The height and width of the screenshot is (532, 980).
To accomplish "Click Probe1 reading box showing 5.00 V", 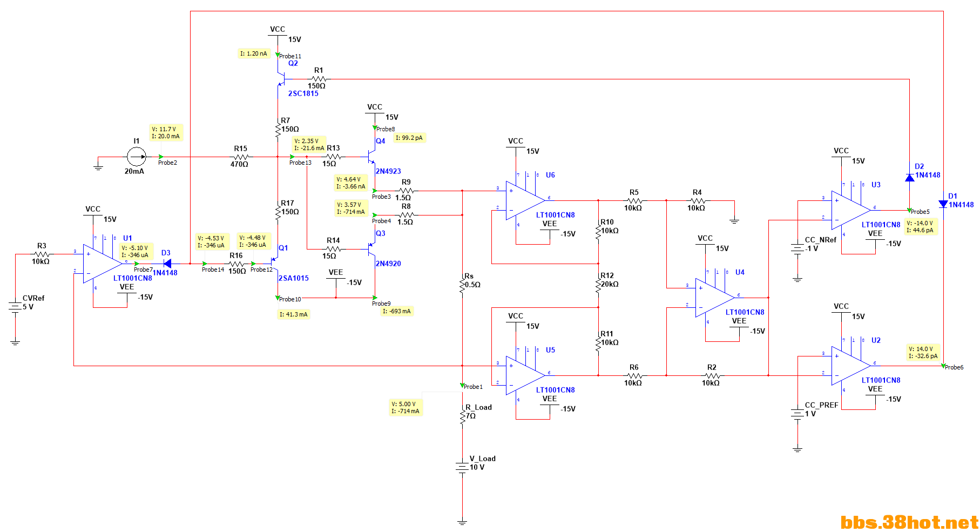I will (x=406, y=407).
